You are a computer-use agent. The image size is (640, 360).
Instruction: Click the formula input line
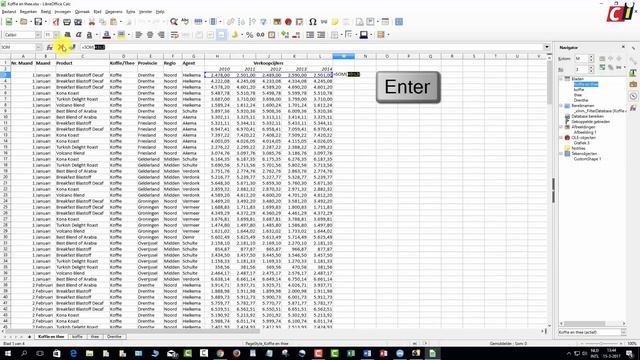312,47
